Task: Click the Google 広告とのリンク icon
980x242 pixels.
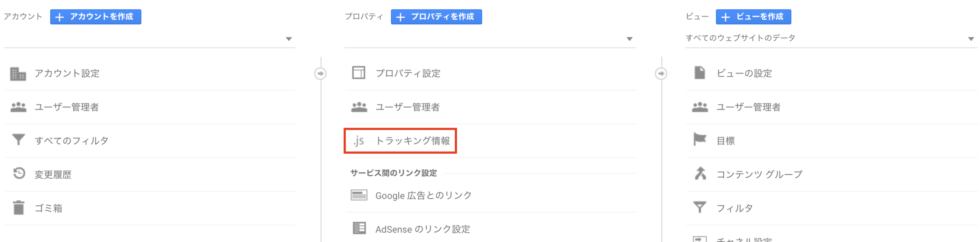Action: tap(359, 195)
